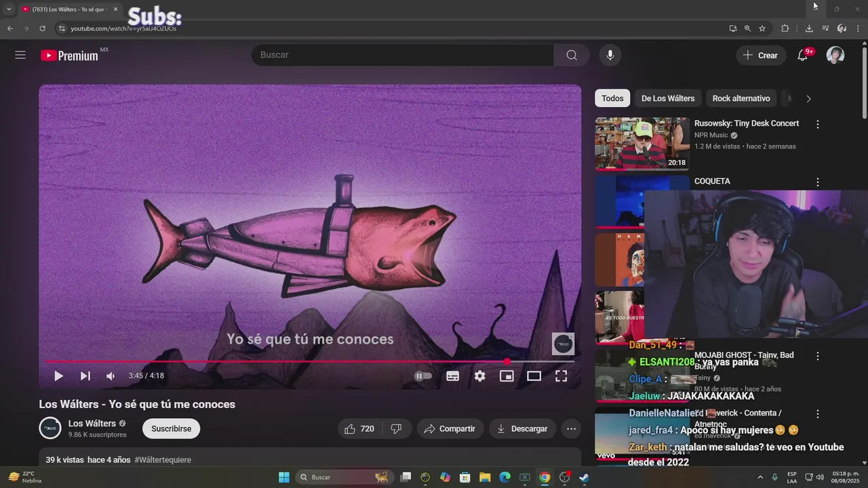Start voice search with the microphone
The width and height of the screenshot is (868, 488).
(610, 56)
